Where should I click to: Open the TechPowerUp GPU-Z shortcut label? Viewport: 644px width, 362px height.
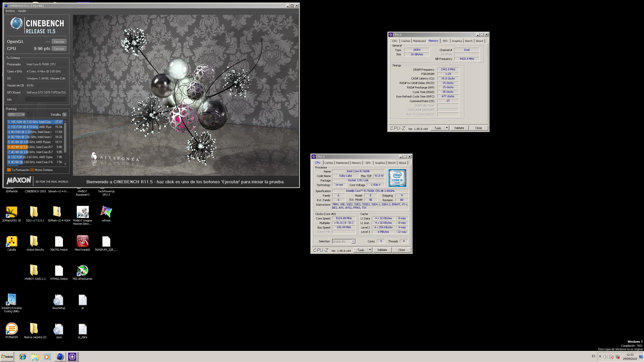(x=106, y=193)
